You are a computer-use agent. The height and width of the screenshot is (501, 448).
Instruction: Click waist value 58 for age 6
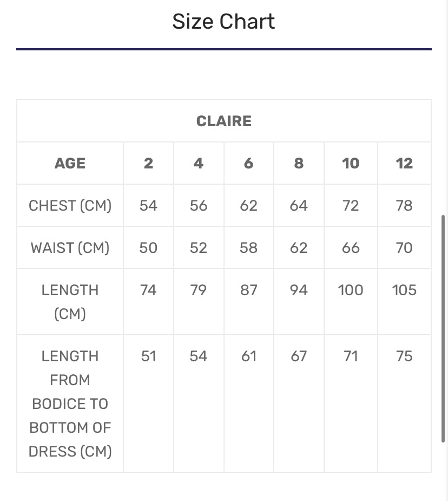pyautogui.click(x=248, y=248)
